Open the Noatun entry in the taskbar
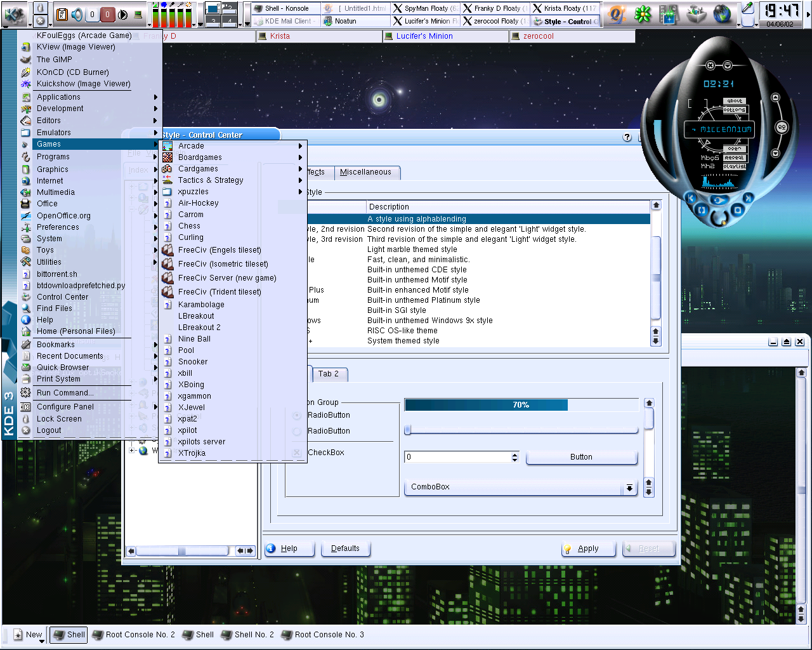The height and width of the screenshot is (650, 812). click(355, 21)
